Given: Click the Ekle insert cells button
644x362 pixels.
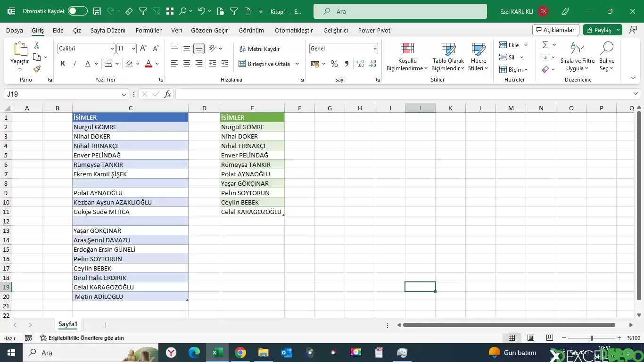Looking at the screenshot, I should click(509, 45).
